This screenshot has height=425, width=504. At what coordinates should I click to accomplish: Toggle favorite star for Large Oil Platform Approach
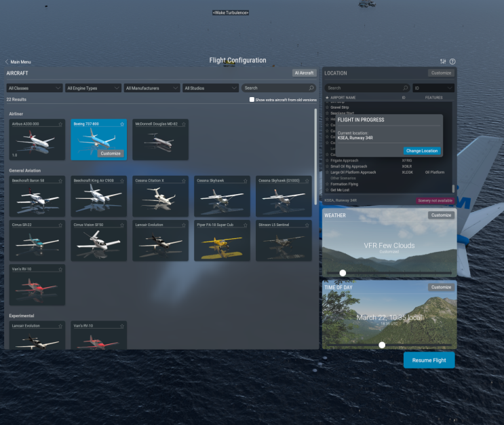coord(327,172)
